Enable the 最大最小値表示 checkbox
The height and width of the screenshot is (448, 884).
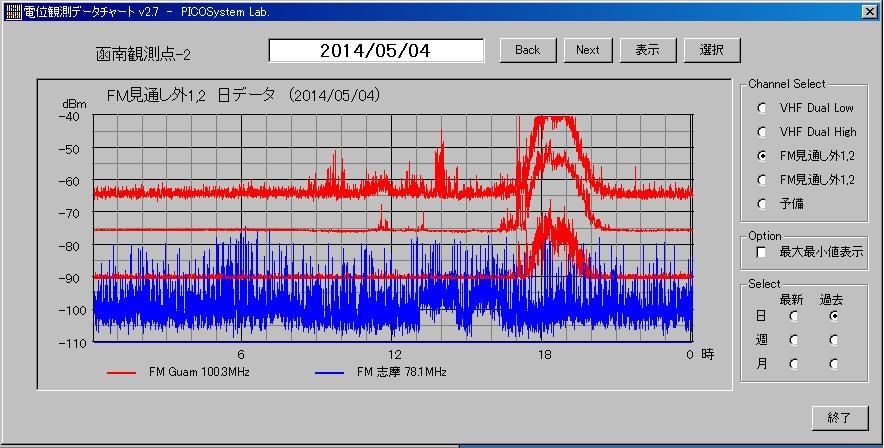762,252
